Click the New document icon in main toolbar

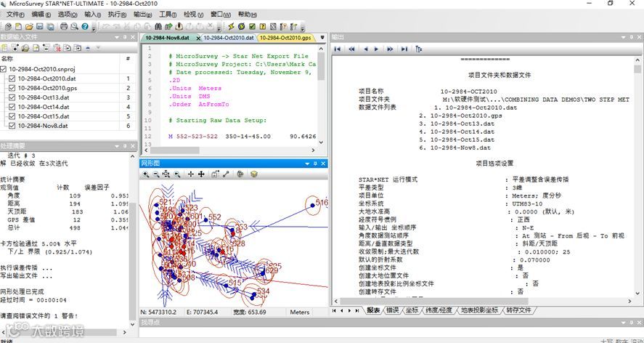pos(18,27)
